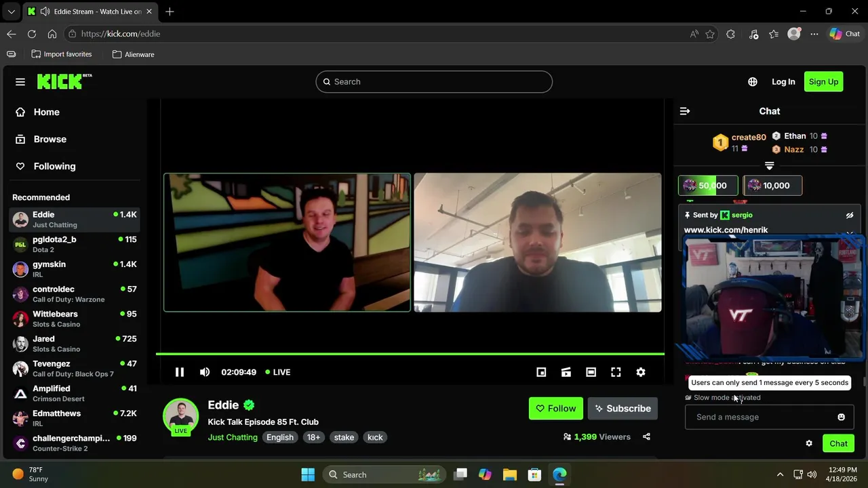Select the 10,000 goal reward
The image size is (868, 488).
point(772,186)
